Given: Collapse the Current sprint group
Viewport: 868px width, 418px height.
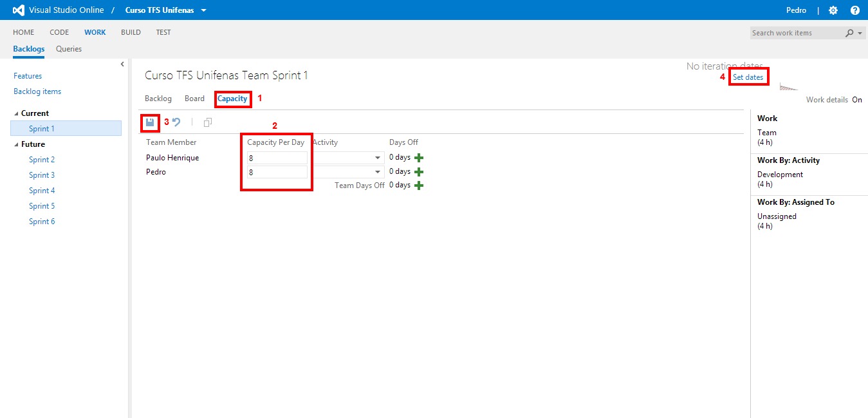Looking at the screenshot, I should [x=17, y=113].
